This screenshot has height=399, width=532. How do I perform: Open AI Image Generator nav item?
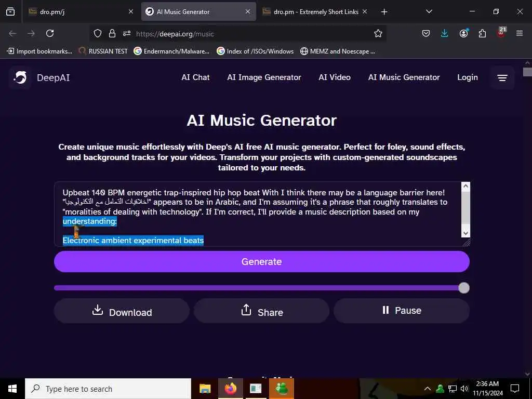coord(264,77)
